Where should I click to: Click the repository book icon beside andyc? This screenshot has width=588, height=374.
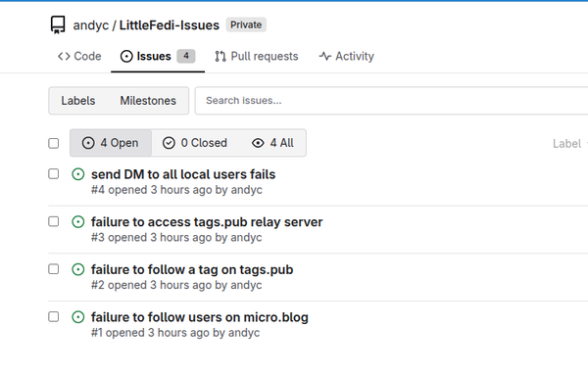tap(58, 24)
